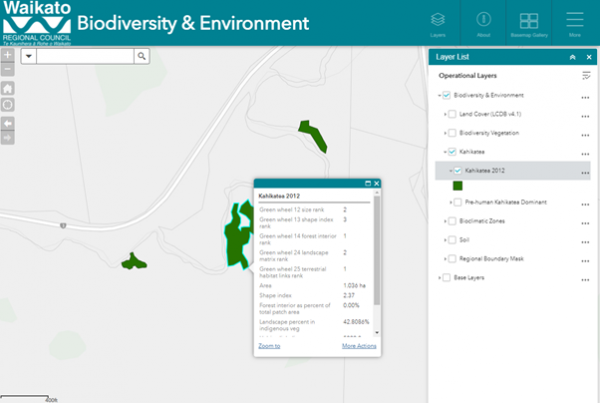Image resolution: width=600 pixels, height=403 pixels.
Task: Click the search magnifier icon
Action: pos(142,57)
